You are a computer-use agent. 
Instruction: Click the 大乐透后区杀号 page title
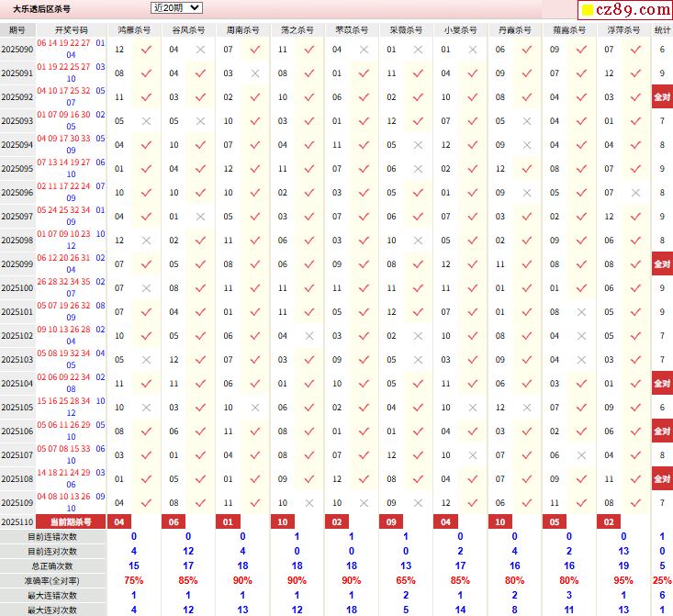(x=41, y=8)
